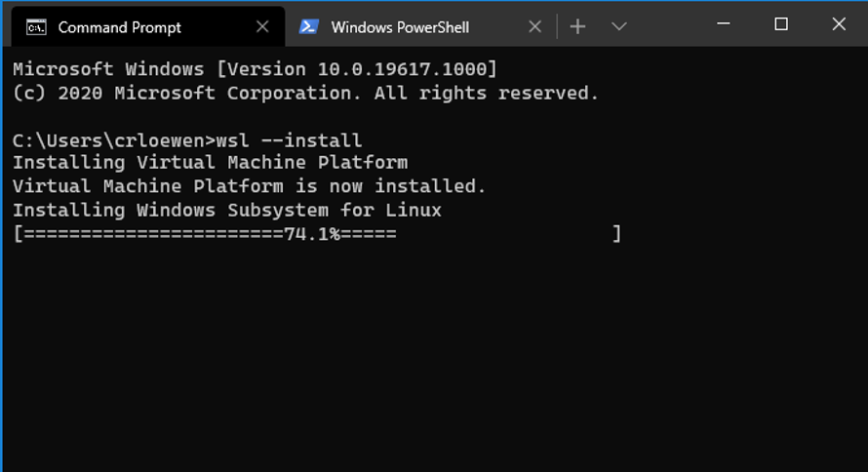The height and width of the screenshot is (472, 868).
Task: Close the Command Prompt tab
Action: tap(261, 27)
